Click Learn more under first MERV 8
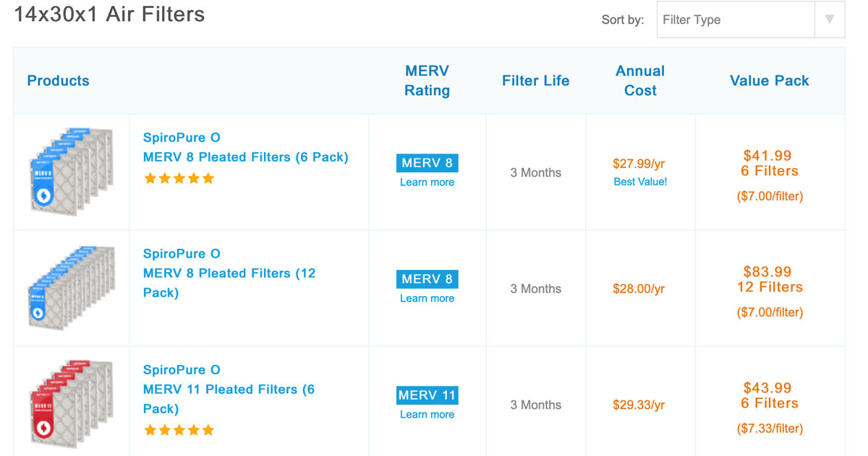This screenshot has height=456, width=868. point(427,182)
